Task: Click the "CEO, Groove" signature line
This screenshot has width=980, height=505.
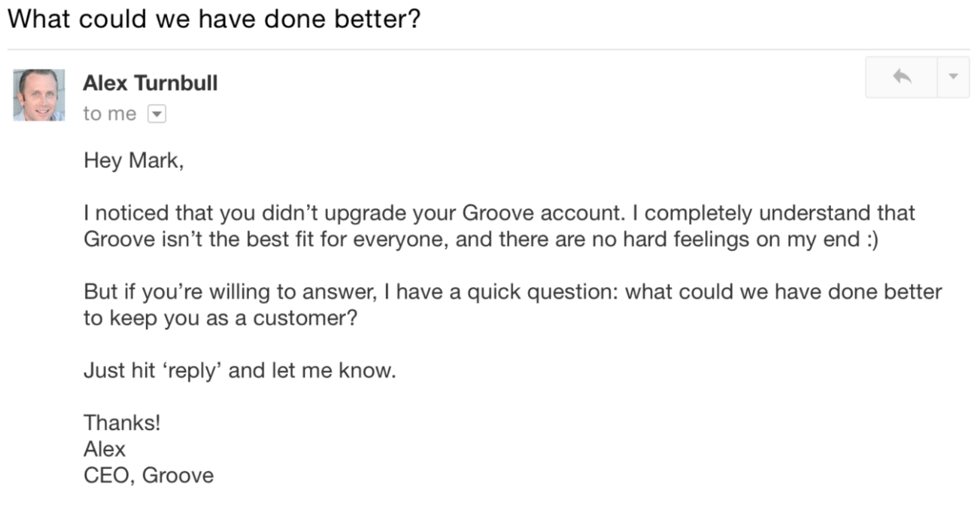Action: pos(148,475)
